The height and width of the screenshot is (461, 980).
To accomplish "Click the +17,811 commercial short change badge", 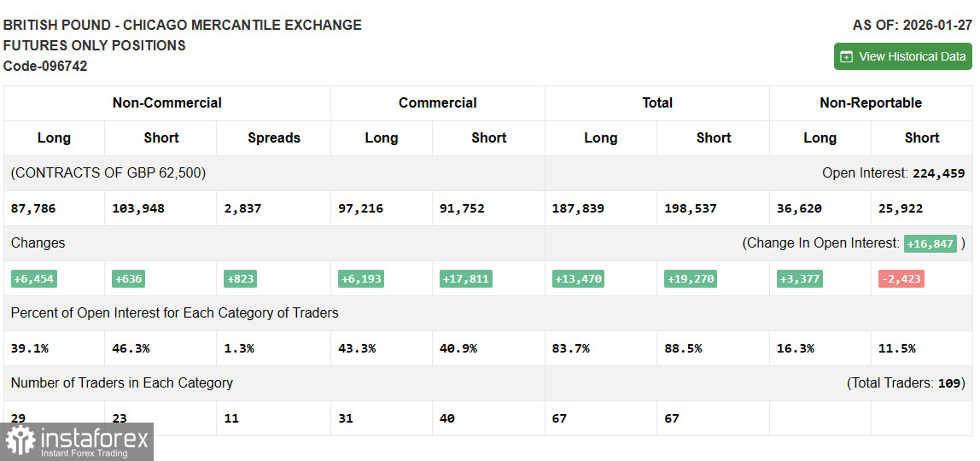I will 466,278.
